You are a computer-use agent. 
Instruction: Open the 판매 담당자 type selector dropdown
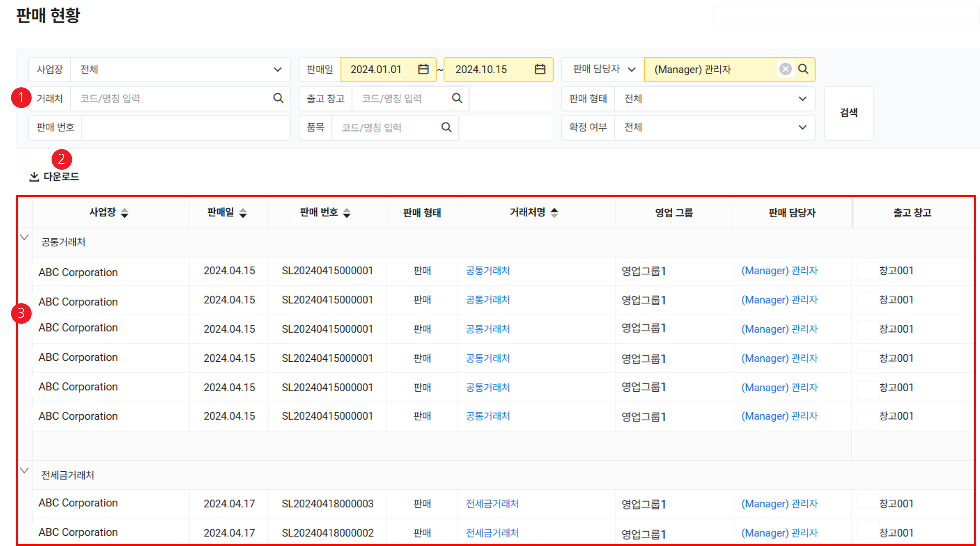click(x=632, y=70)
